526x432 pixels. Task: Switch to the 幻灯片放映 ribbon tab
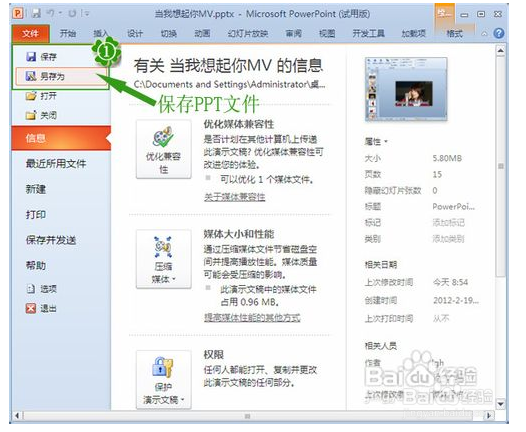(x=248, y=33)
